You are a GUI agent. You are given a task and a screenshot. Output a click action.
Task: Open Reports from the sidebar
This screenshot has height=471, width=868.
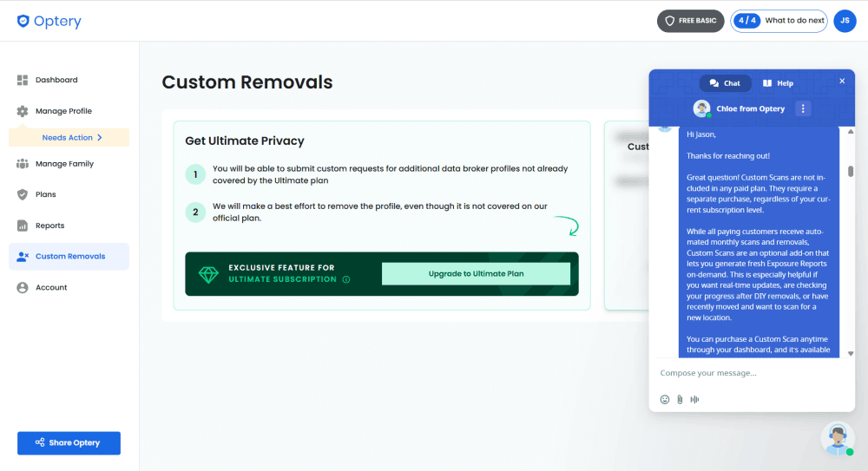click(49, 226)
